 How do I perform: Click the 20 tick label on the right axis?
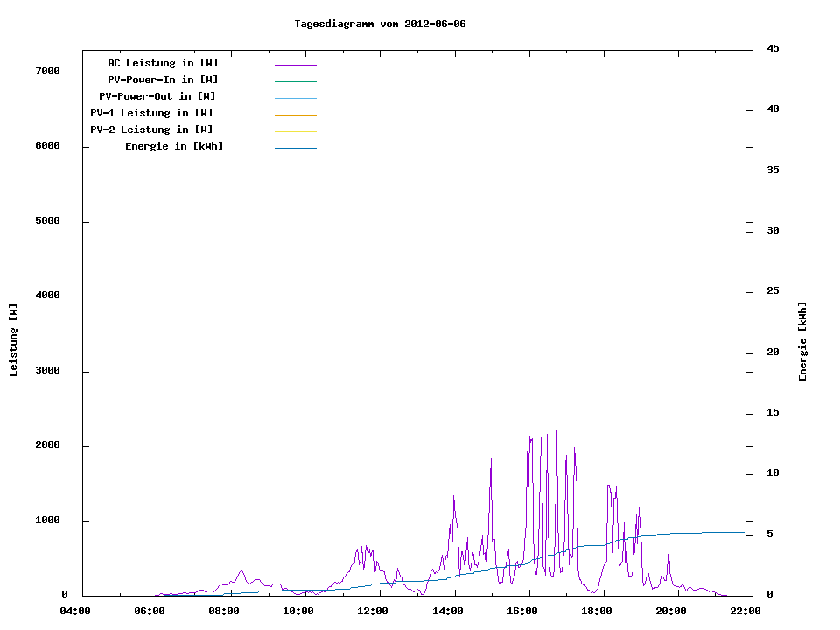[x=773, y=353]
